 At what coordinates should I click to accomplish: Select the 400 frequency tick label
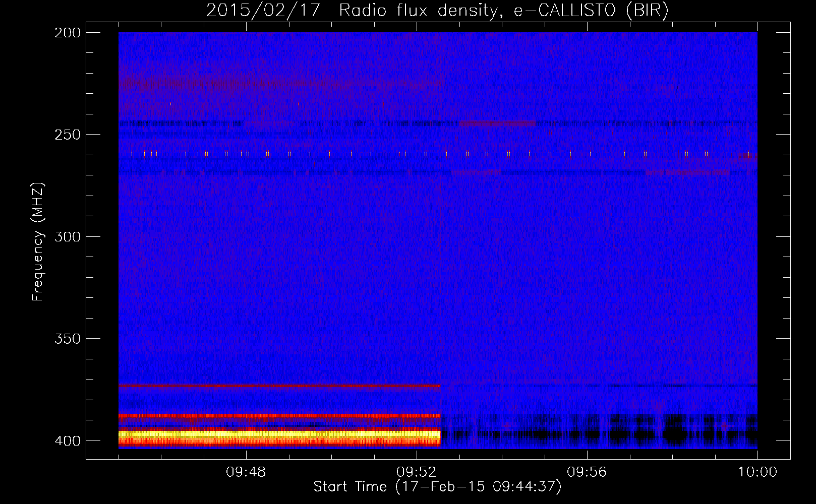point(67,441)
